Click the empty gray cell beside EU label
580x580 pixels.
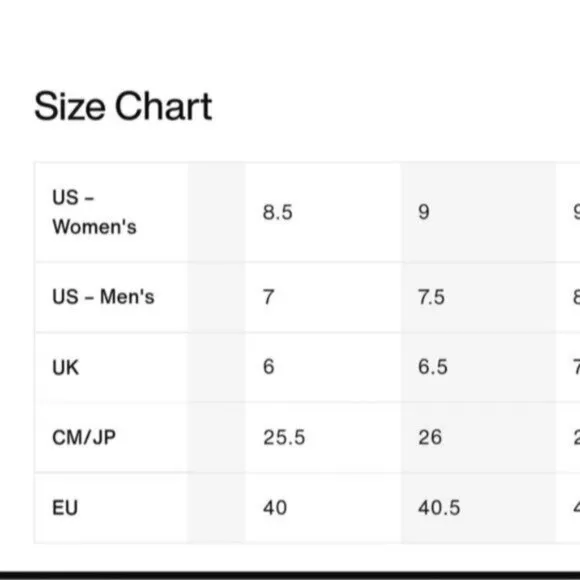click(x=216, y=508)
